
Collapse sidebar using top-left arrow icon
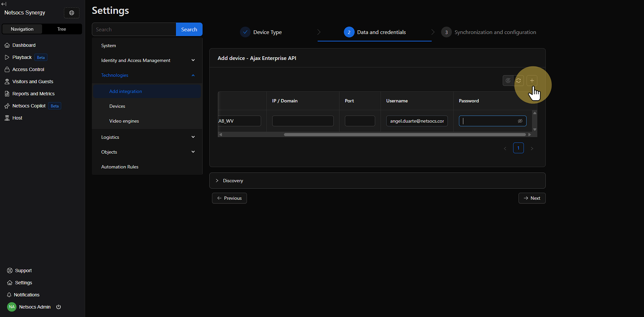point(4,4)
